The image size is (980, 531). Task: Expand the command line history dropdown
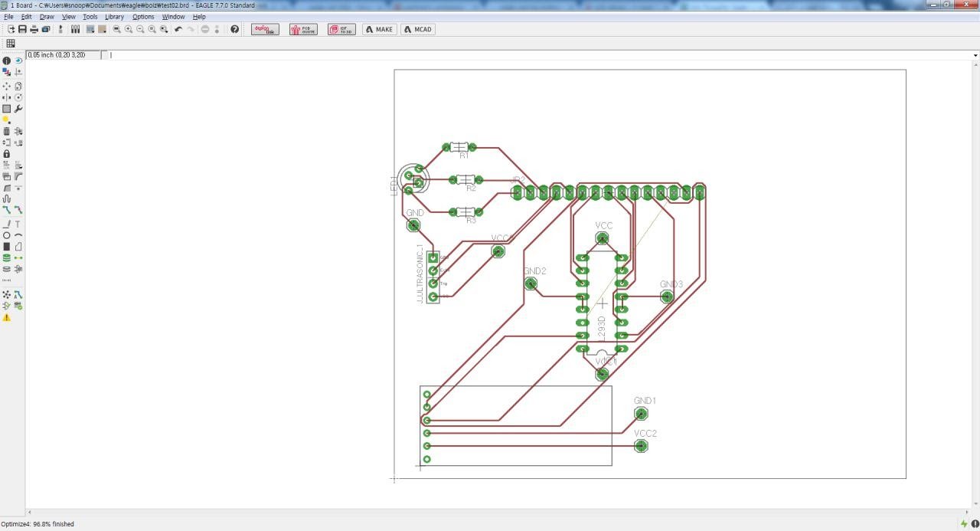click(x=975, y=55)
